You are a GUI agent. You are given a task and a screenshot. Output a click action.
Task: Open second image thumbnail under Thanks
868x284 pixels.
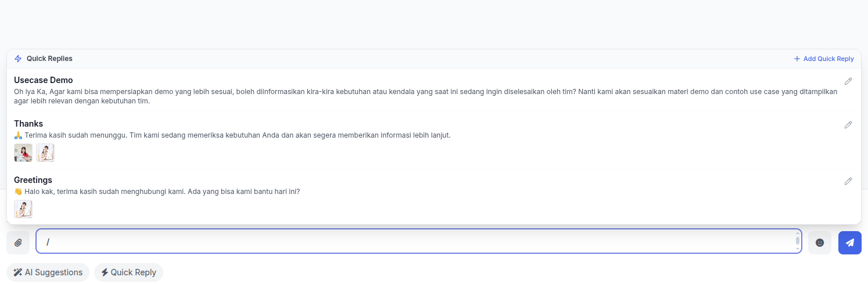[45, 153]
